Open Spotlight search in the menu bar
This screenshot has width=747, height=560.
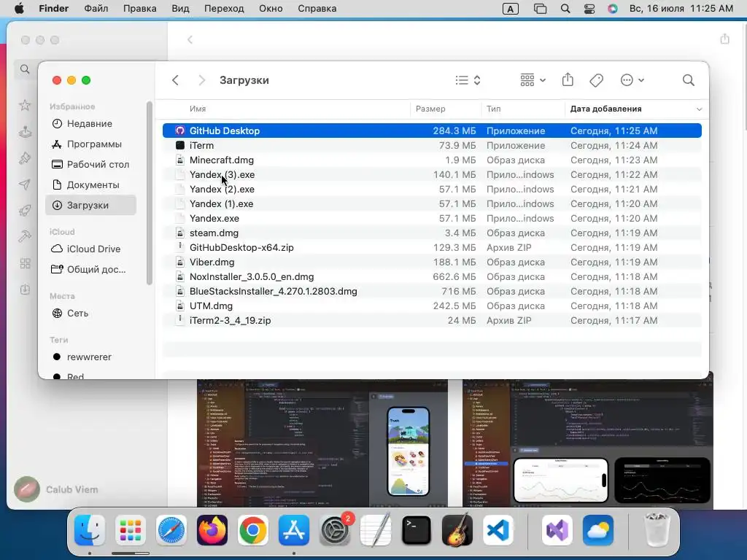(565, 9)
